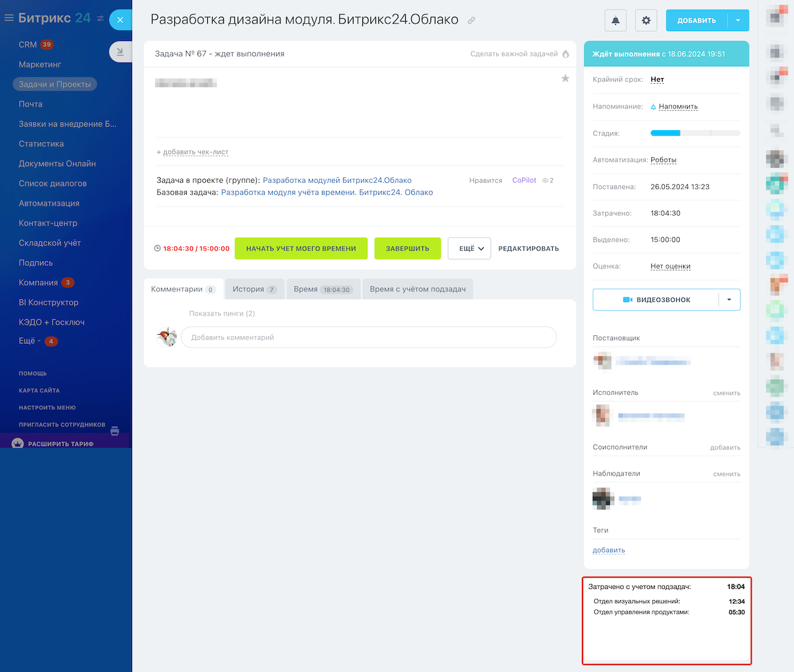794x672 pixels.
Task: Open the Крайний срок value Нет
Action: (x=658, y=79)
